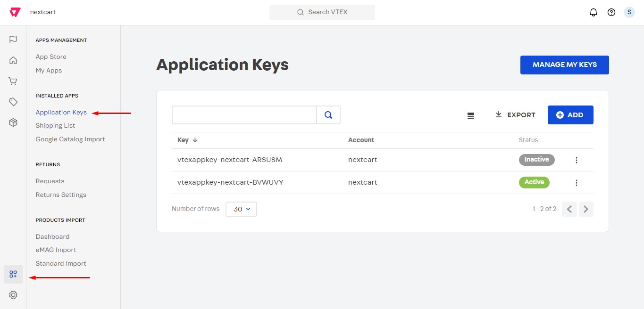This screenshot has height=309, width=644.
Task: Toggle table density rows icon
Action: tap(470, 115)
